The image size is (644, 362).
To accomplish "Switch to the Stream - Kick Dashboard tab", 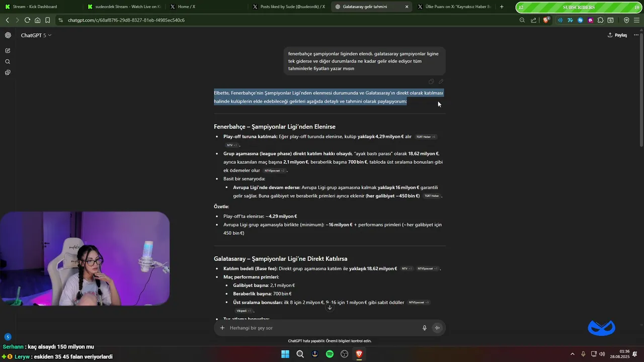I will 40,7.
